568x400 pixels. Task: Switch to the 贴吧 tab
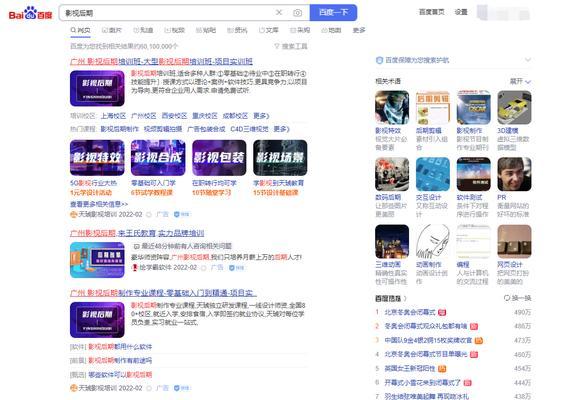tap(206, 30)
